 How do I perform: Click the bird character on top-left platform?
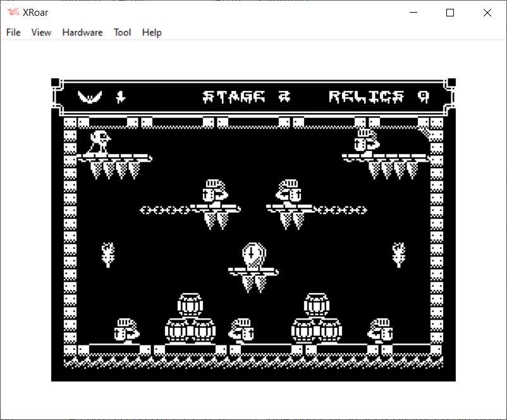[x=100, y=141]
